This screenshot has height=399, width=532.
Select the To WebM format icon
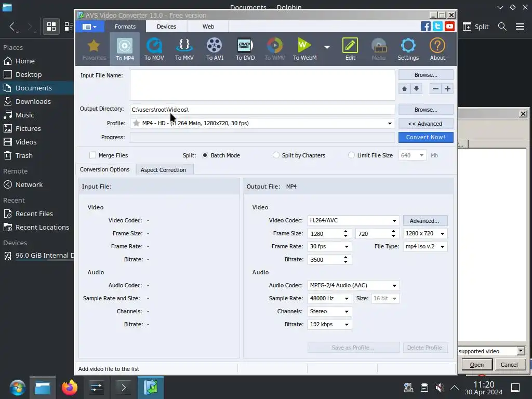coord(304,49)
